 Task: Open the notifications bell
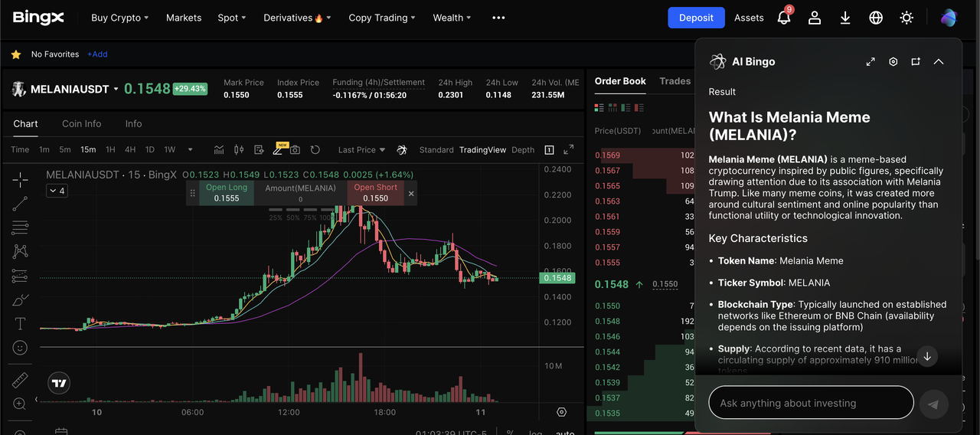(783, 18)
